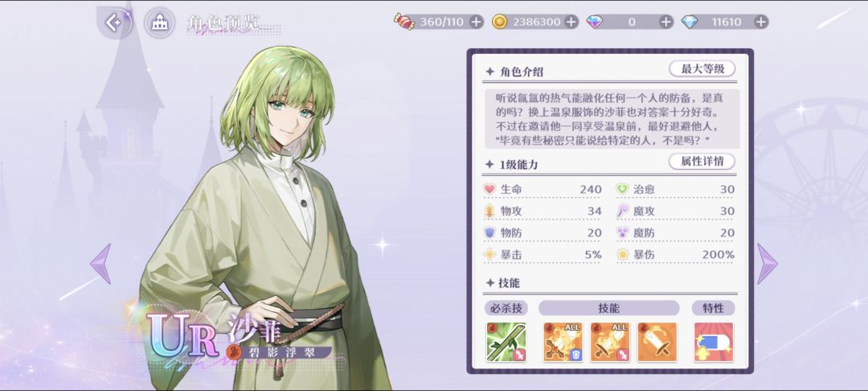Tap the plus next to candy stamina 360/110
The height and width of the screenshot is (391, 868).
click(x=476, y=23)
